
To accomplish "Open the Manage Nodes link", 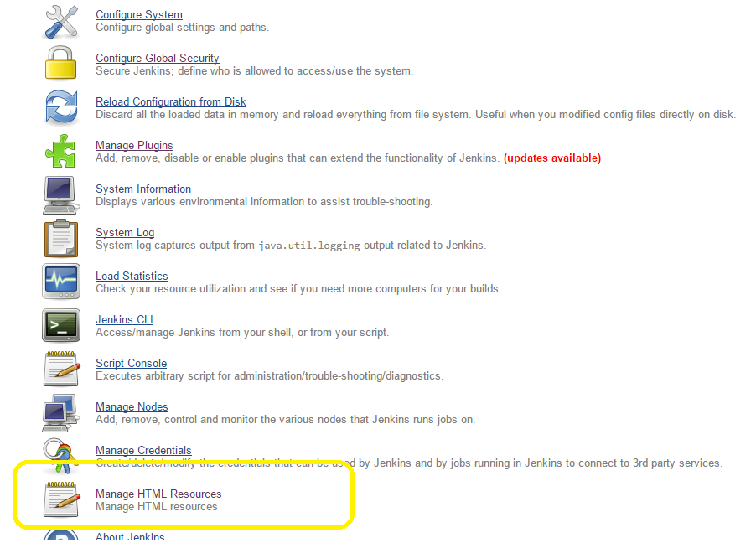I will (x=132, y=406).
